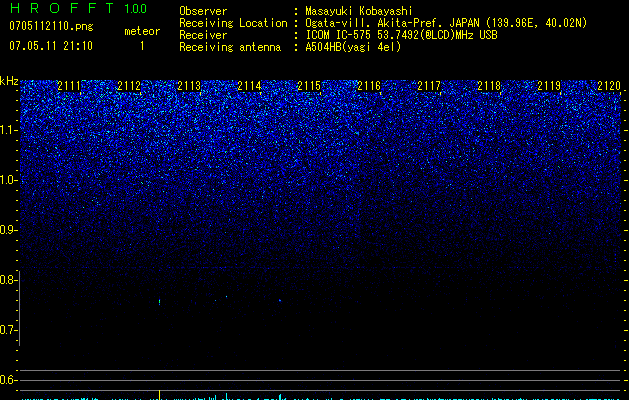Click the 1.1 frequency axis label

(9, 130)
